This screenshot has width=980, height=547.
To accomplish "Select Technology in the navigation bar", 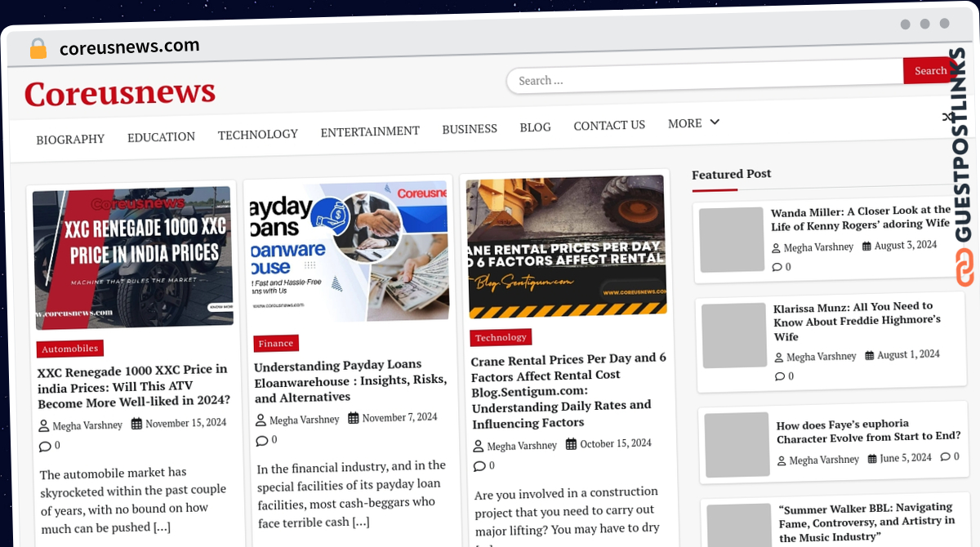I will [x=258, y=134].
